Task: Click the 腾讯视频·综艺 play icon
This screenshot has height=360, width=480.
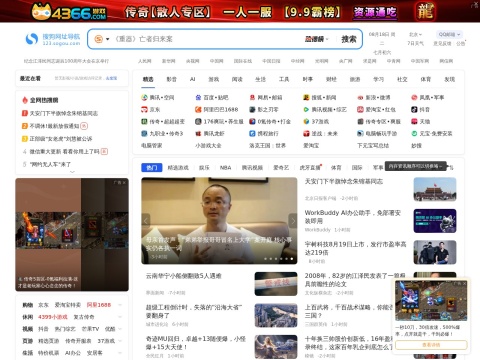Action: (306, 109)
